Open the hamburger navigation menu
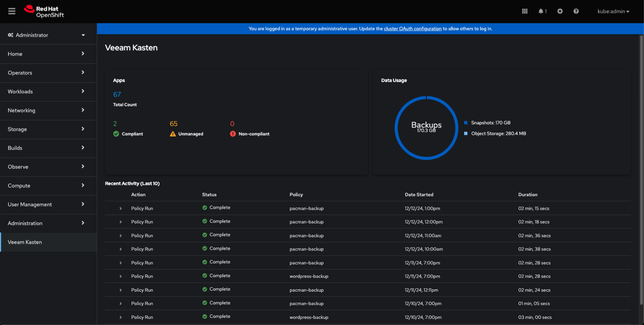 pyautogui.click(x=12, y=11)
